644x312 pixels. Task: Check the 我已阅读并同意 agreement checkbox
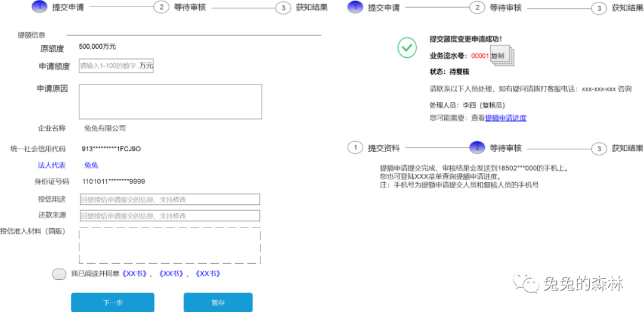[x=59, y=274]
